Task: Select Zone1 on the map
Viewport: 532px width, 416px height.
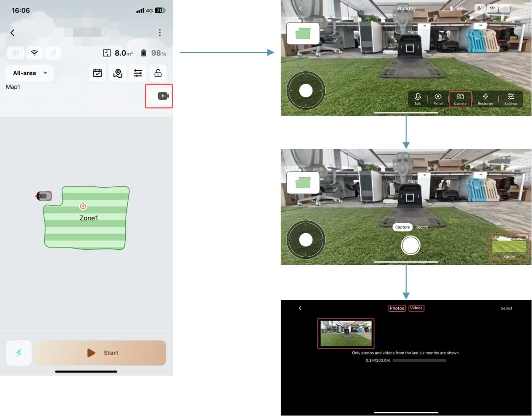Action: [88, 218]
